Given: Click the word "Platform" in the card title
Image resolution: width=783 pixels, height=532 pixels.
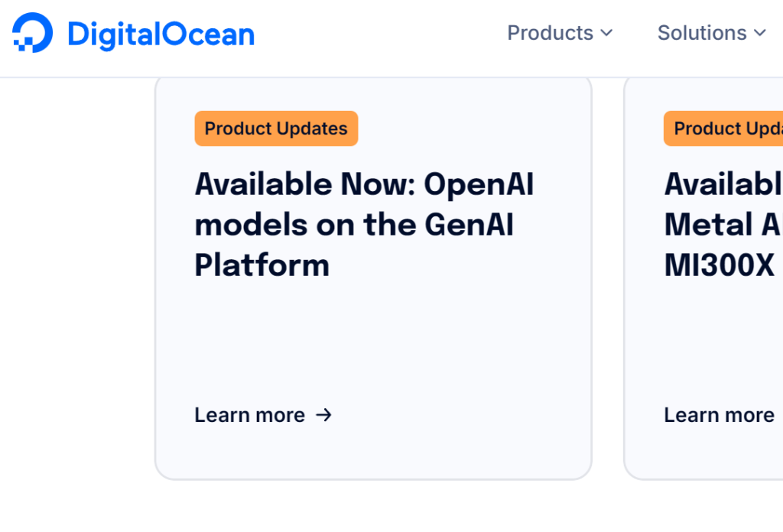Looking at the screenshot, I should [x=262, y=265].
